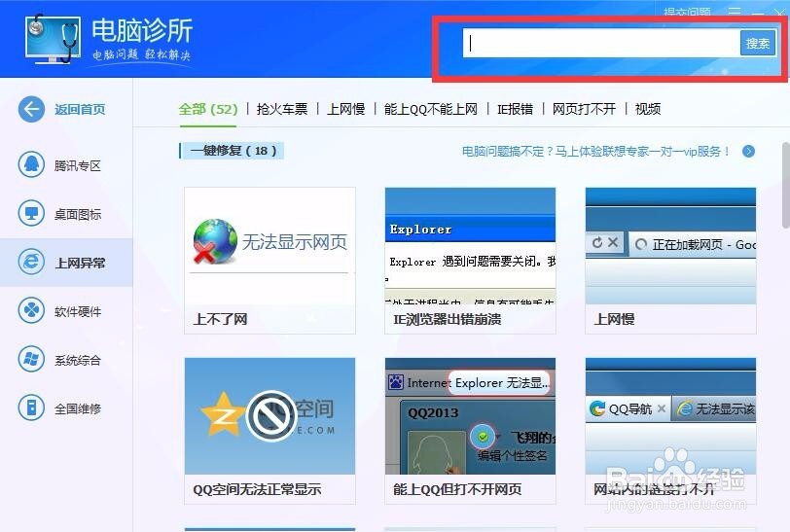Click the 上不了网 card title
The height and width of the screenshot is (532, 790).
(x=220, y=319)
